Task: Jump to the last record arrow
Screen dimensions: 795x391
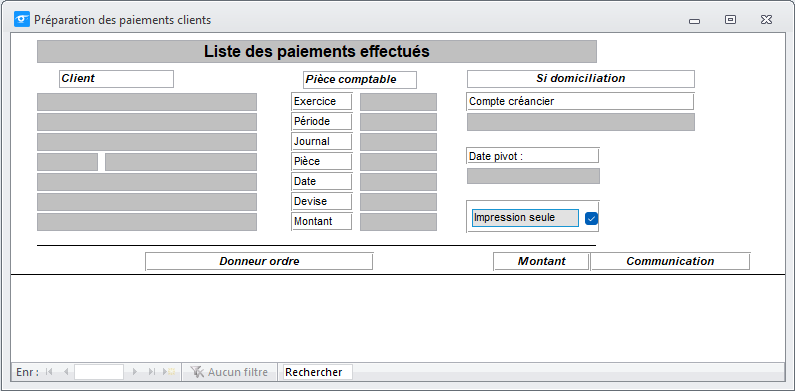Action: pos(151,372)
